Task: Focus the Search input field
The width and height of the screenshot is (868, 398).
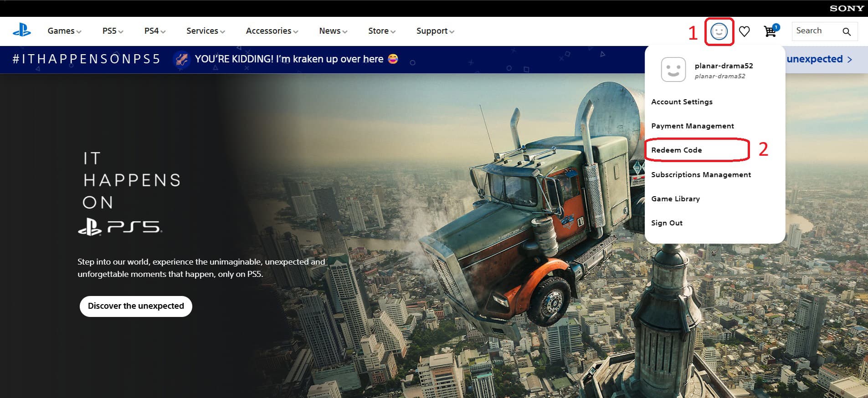Action: point(817,31)
